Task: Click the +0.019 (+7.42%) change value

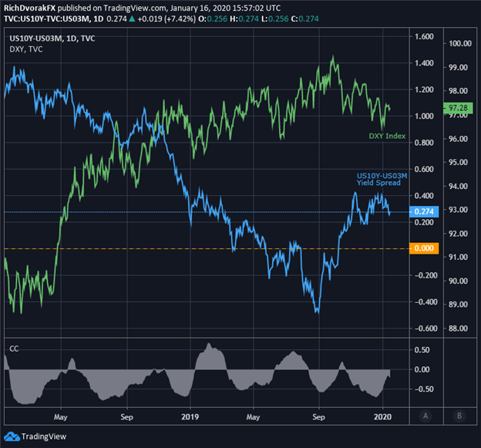Action: click(166, 19)
